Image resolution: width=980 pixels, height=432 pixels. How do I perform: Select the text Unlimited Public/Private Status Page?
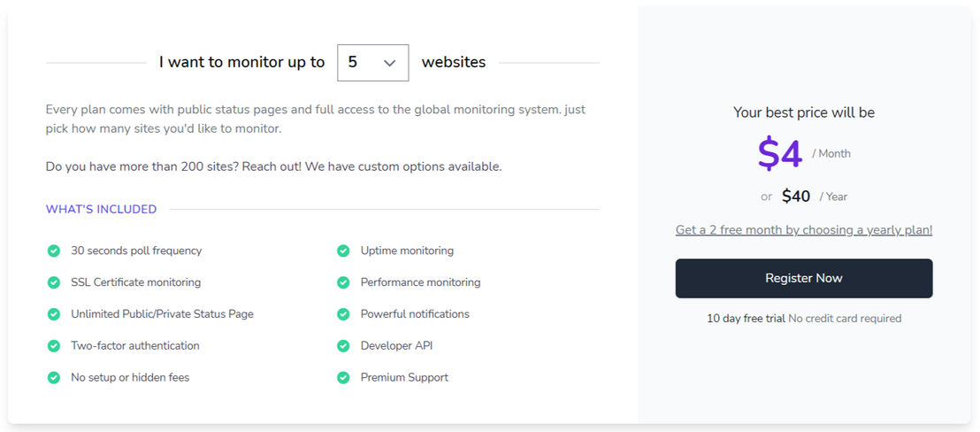[x=162, y=314]
